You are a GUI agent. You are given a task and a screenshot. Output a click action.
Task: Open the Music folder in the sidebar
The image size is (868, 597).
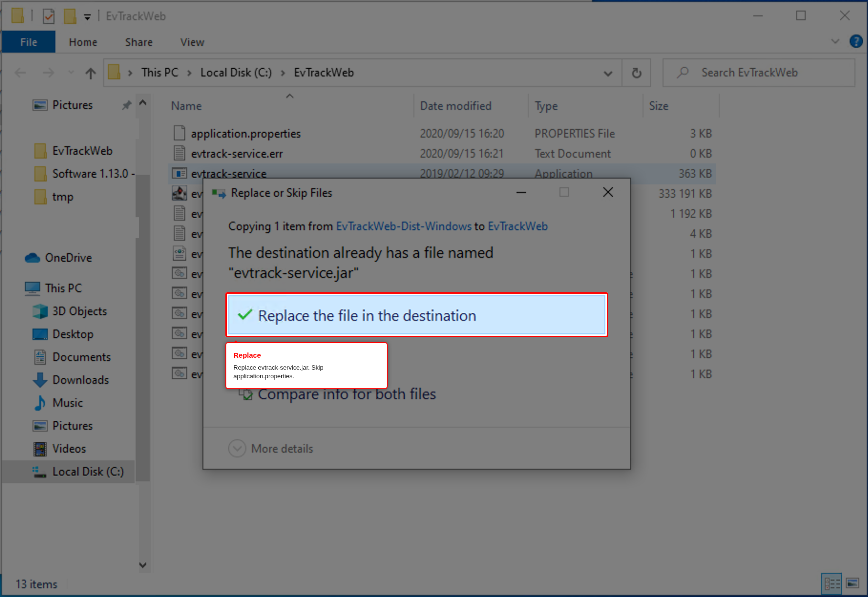pyautogui.click(x=58, y=403)
